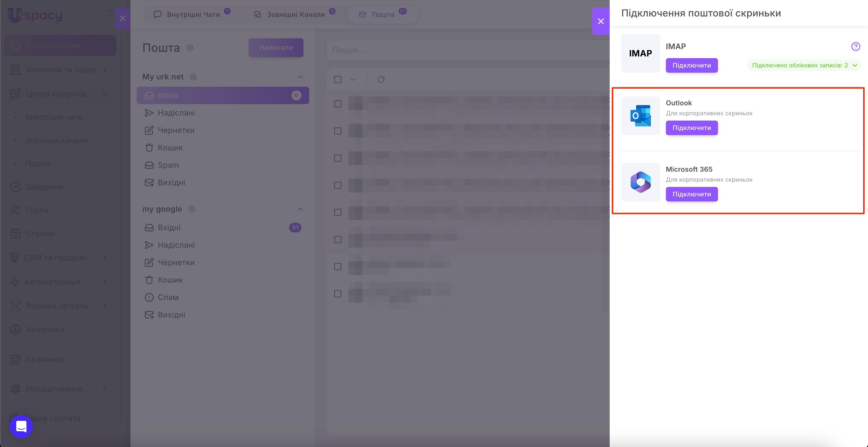868x447 pixels.
Task: Open selection options arrow beside select-all checkbox
Action: point(352,79)
